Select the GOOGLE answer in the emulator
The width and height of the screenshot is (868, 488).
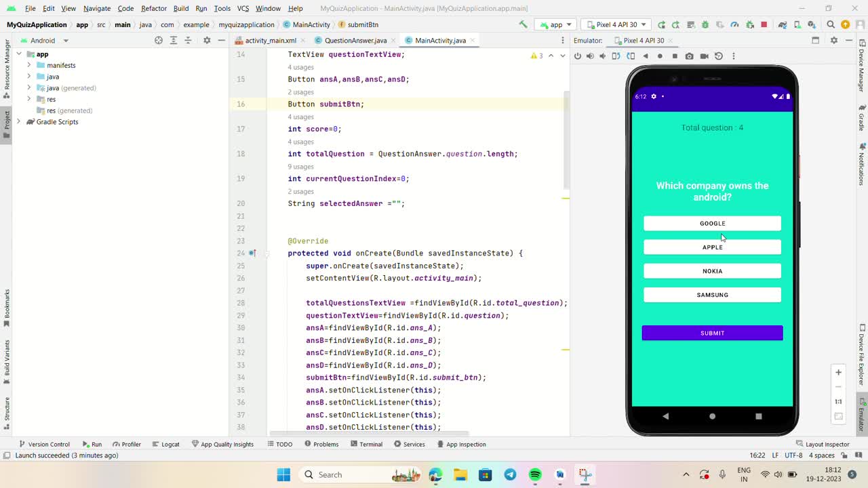point(712,224)
